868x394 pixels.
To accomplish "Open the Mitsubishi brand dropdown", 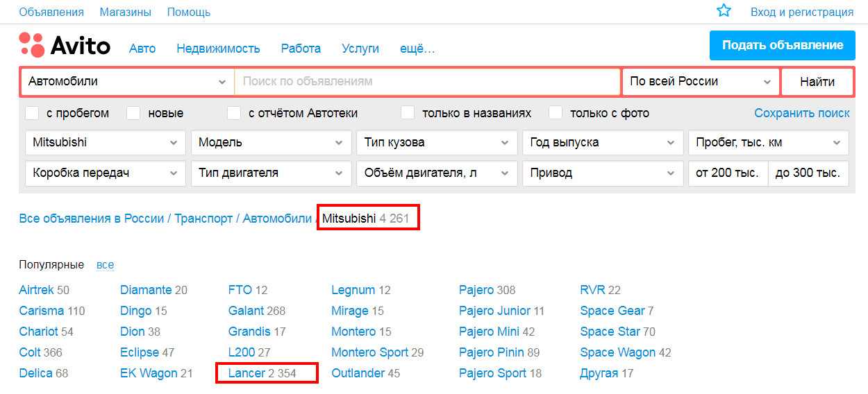I will [x=106, y=143].
